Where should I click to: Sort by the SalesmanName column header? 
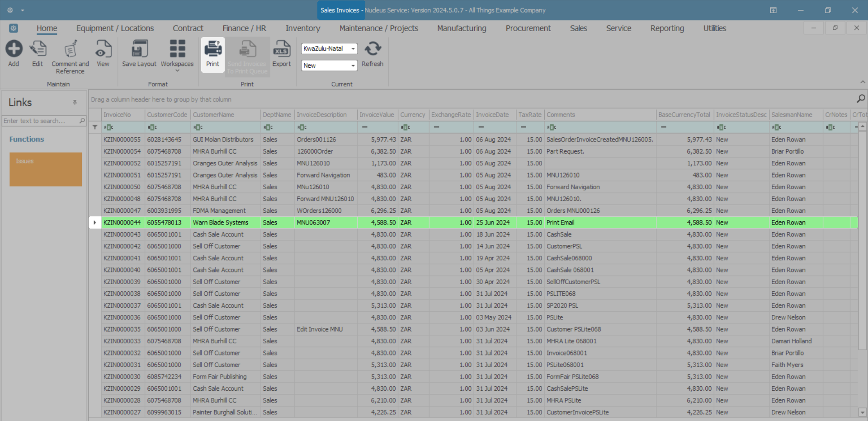tap(796, 115)
